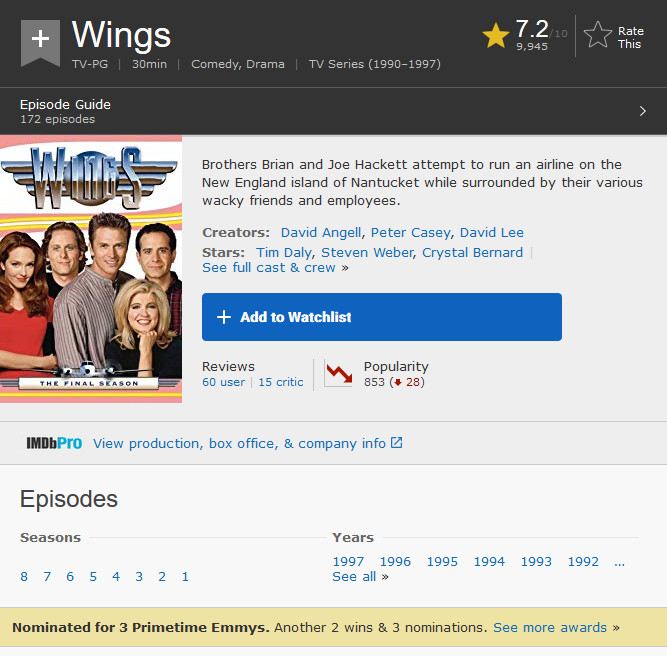This screenshot has height=656, width=667.
Task: Click the Rate This star outline
Action: (x=598, y=35)
